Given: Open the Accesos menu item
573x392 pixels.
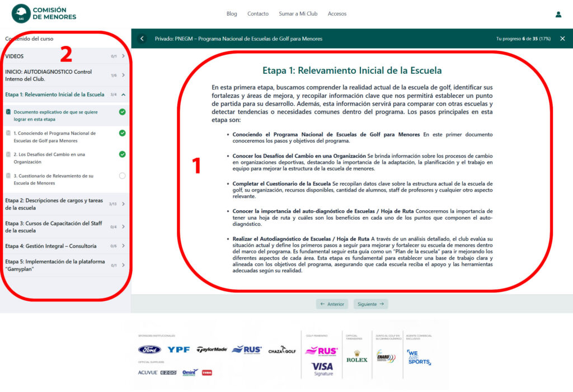Looking at the screenshot, I should click(337, 14).
